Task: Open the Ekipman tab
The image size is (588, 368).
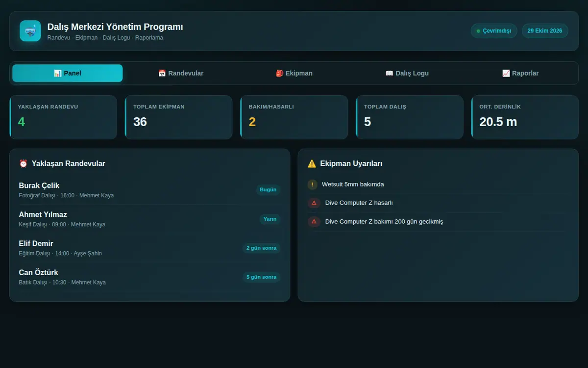Action: coord(294,73)
